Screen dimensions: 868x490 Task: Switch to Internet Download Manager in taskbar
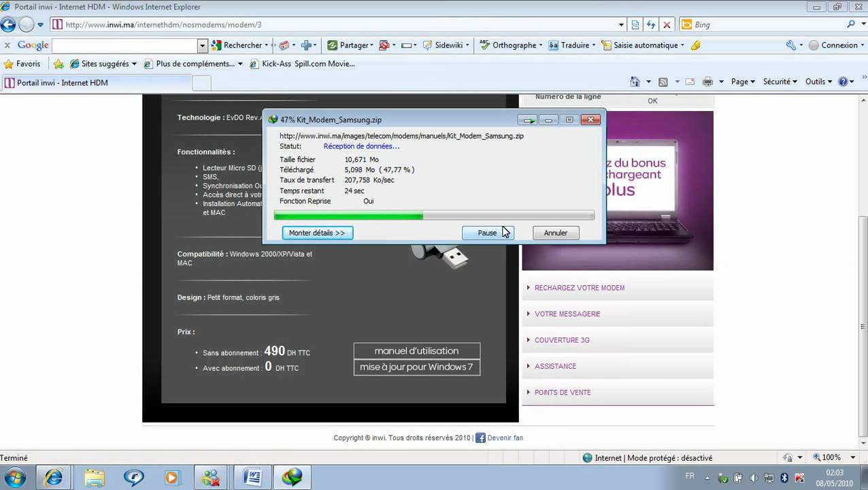[293, 478]
